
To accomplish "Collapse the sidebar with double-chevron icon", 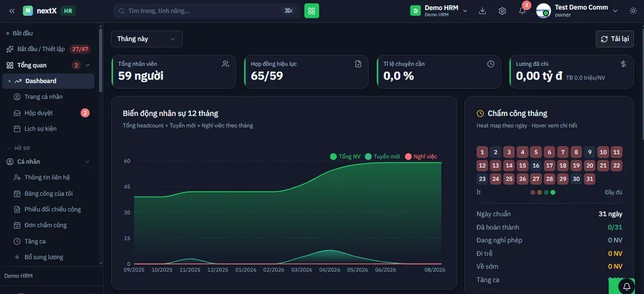I will pos(12,11).
